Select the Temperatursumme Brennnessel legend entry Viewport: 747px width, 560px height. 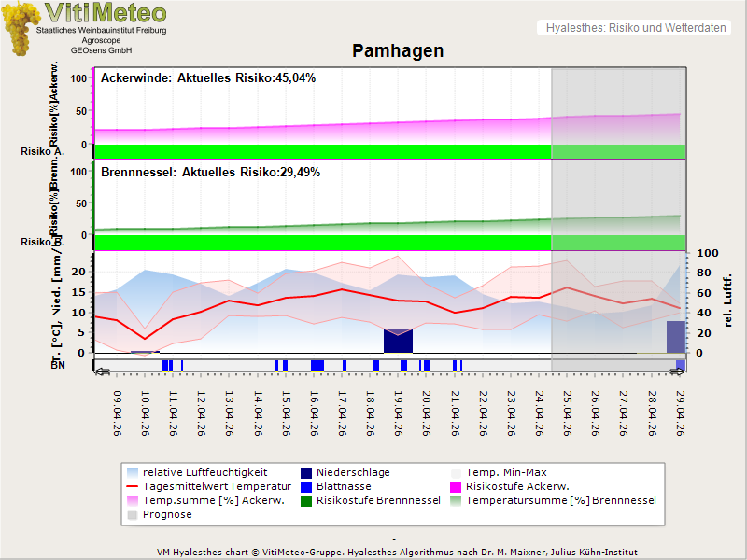(560, 500)
